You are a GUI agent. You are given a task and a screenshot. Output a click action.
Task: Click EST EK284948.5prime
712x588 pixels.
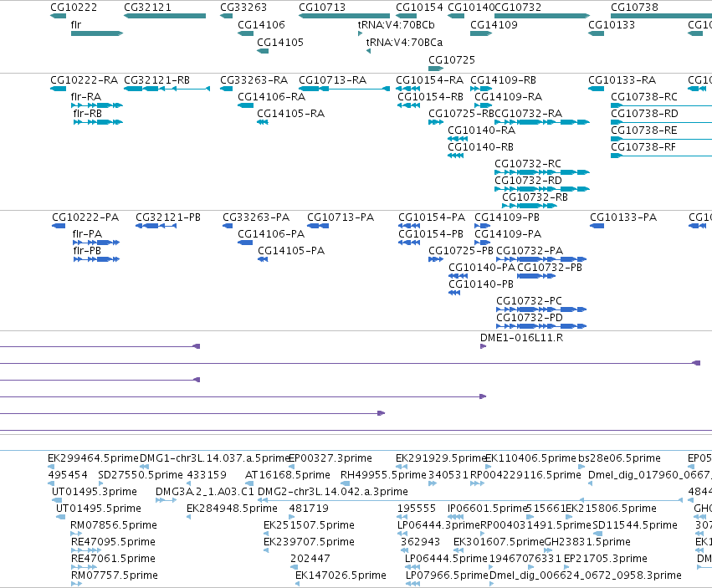point(232,509)
